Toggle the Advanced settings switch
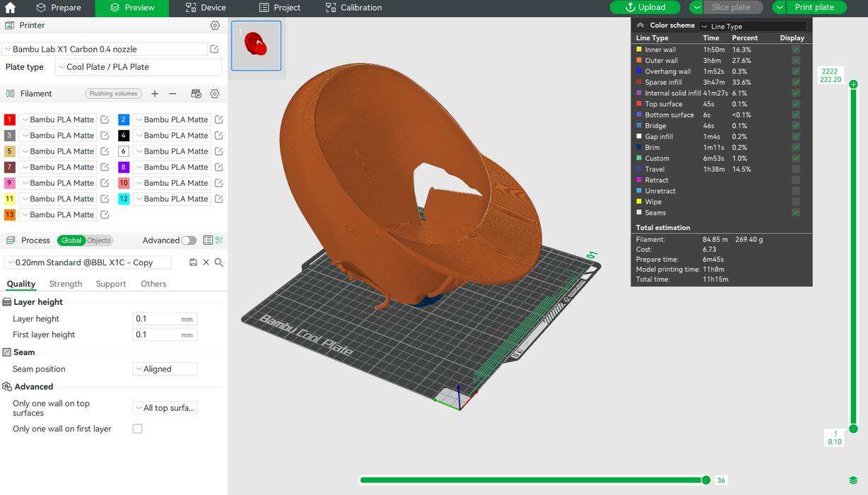Screen dimensions: 868x495 [x=189, y=240]
